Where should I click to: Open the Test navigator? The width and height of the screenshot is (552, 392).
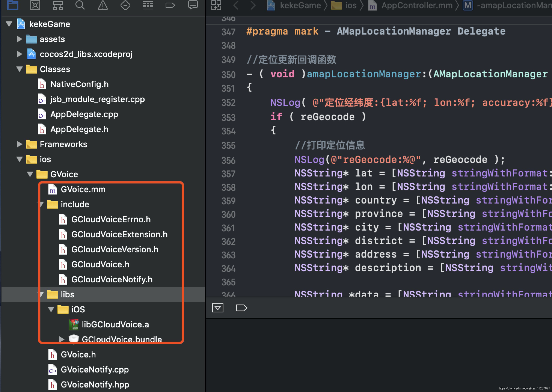tap(125, 5)
